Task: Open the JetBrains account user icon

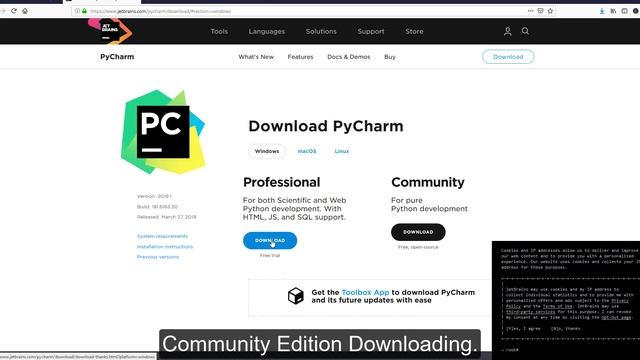Action: tap(507, 31)
